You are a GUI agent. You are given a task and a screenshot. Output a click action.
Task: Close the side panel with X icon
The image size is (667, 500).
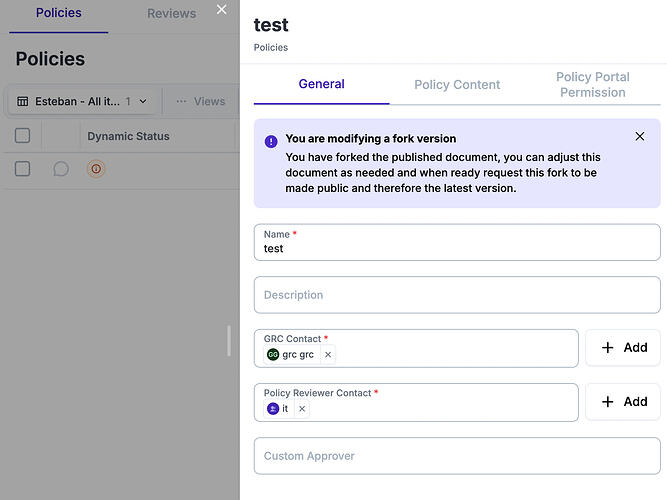[x=221, y=10]
